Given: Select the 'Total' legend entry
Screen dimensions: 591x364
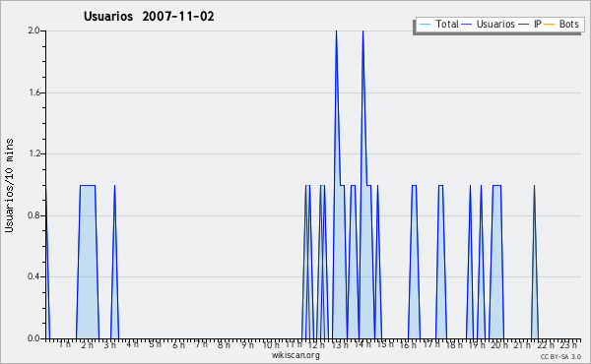Looking at the screenshot, I should (447, 24).
